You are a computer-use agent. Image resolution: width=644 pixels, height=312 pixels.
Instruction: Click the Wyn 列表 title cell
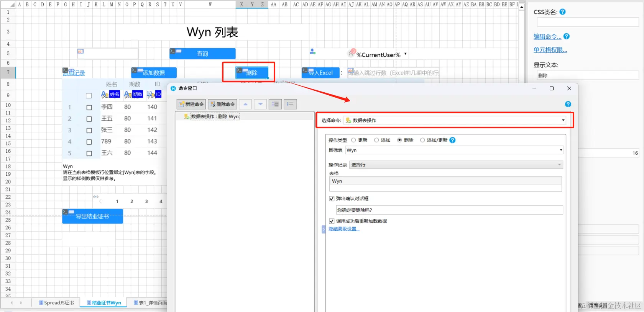coord(212,32)
